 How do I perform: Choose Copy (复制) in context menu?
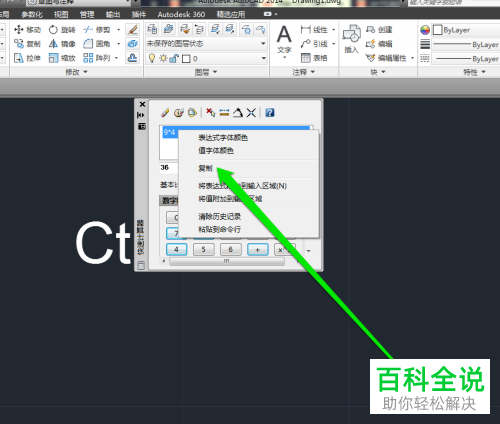[x=249, y=168]
